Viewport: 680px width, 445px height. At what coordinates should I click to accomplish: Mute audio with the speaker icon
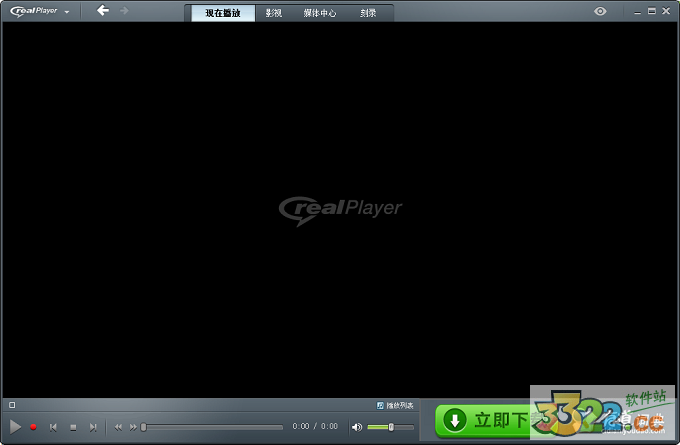(x=357, y=427)
